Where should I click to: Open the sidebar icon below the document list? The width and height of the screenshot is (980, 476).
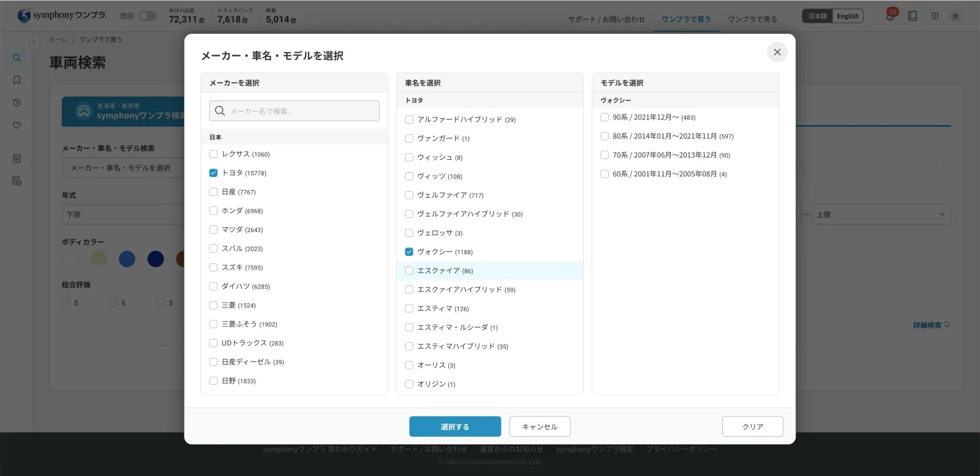(17, 181)
